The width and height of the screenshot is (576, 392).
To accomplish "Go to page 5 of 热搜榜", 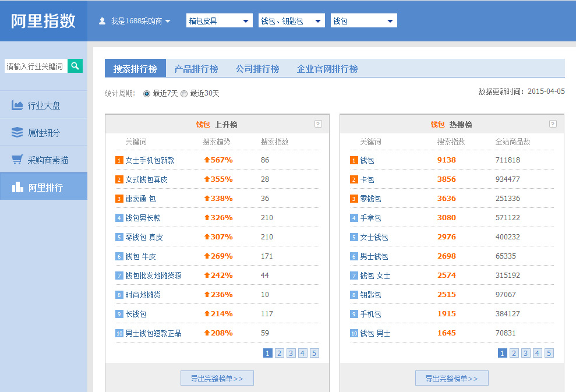I will (549, 353).
